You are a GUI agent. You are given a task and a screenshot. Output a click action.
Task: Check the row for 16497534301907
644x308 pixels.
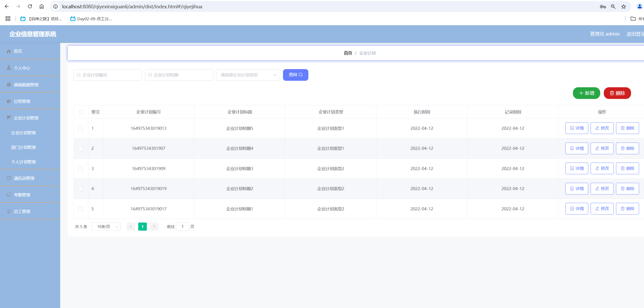click(80, 149)
